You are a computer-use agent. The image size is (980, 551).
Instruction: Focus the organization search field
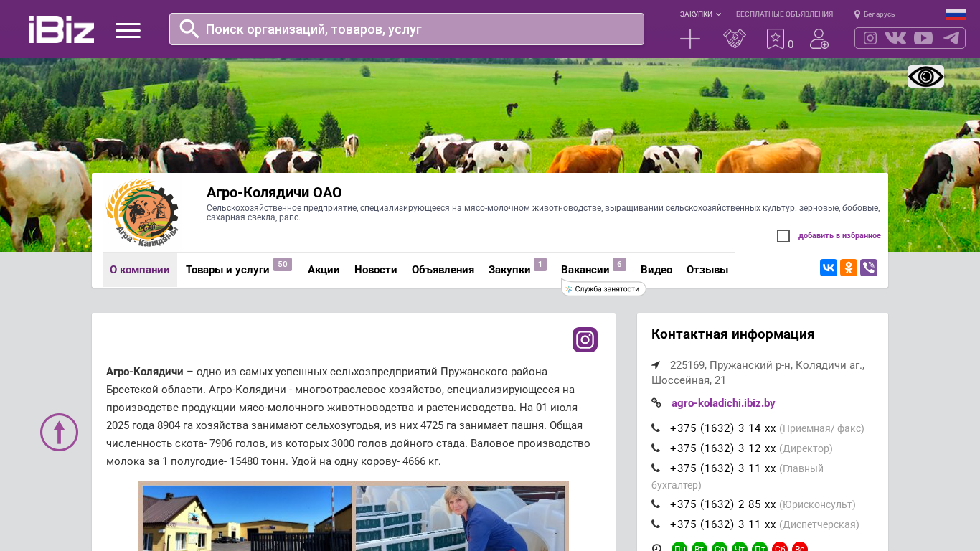[x=407, y=29]
